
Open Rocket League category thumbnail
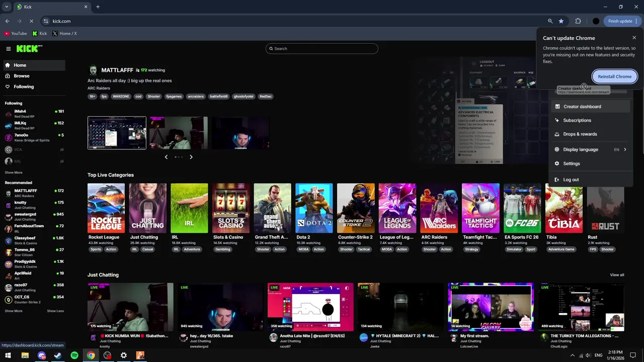pyautogui.click(x=106, y=208)
